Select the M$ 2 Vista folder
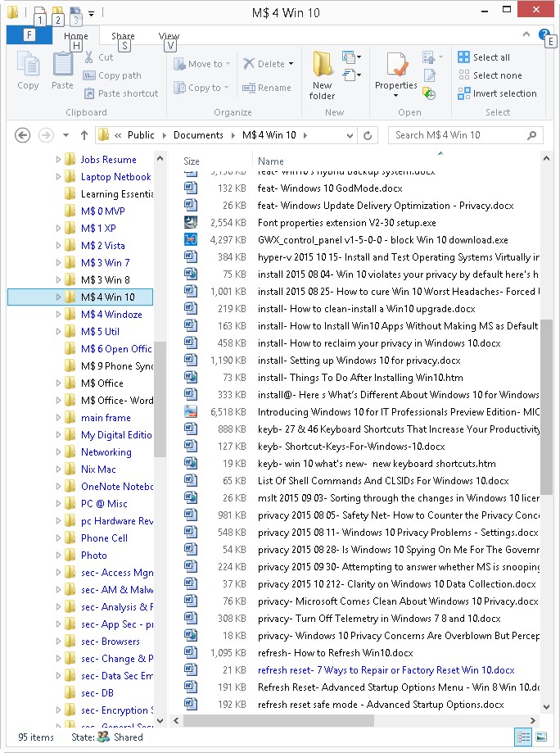This screenshot has height=753, width=560. (x=102, y=245)
